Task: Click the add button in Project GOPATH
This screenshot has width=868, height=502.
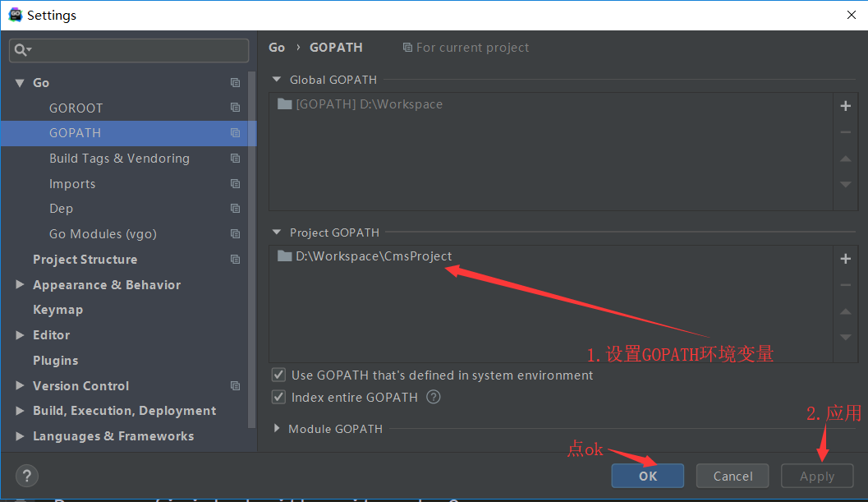Action: pyautogui.click(x=845, y=259)
